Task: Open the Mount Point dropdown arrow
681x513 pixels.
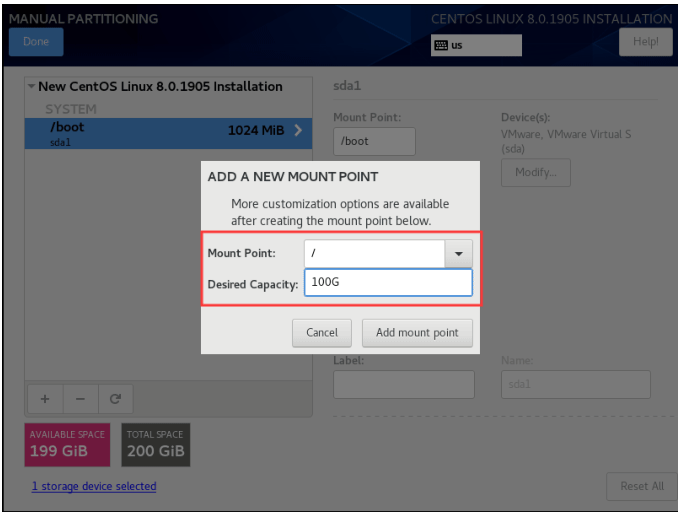Action: coord(458,254)
